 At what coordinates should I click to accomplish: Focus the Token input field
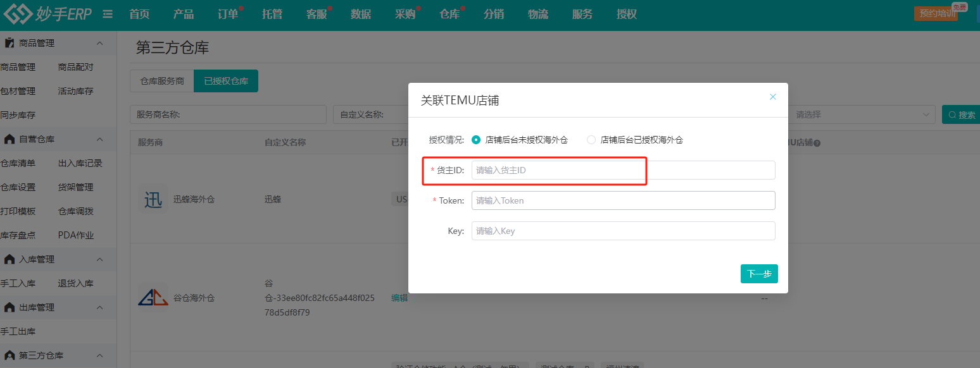623,200
